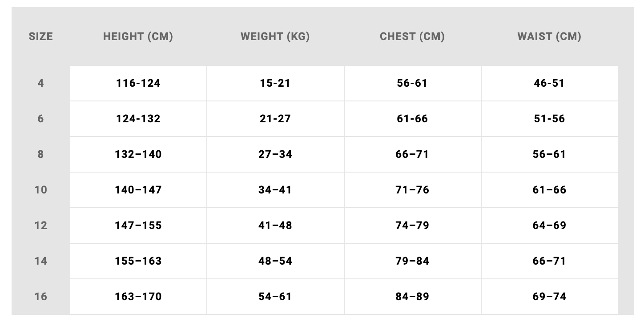Select the waist cell 61–66

[x=550, y=190]
